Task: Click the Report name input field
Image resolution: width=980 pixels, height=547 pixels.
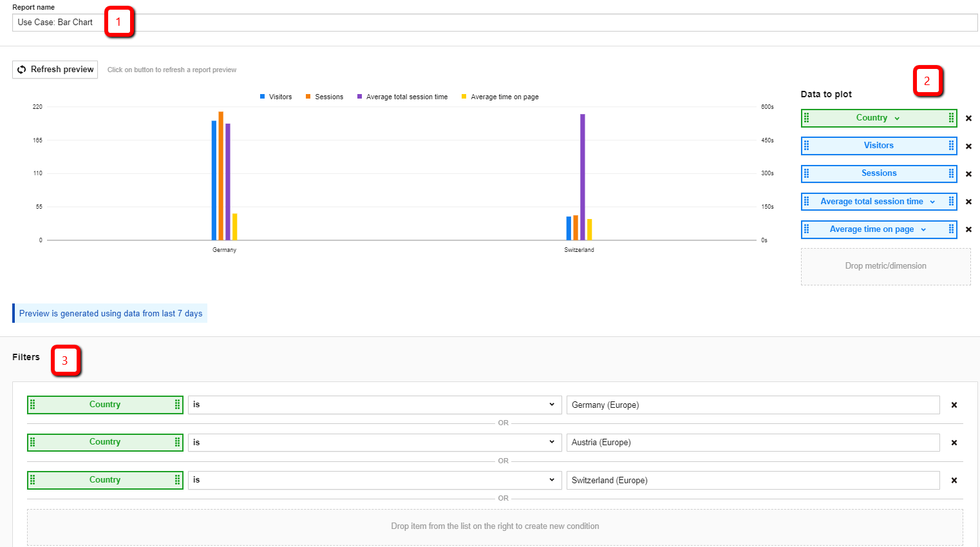Action: pos(495,23)
